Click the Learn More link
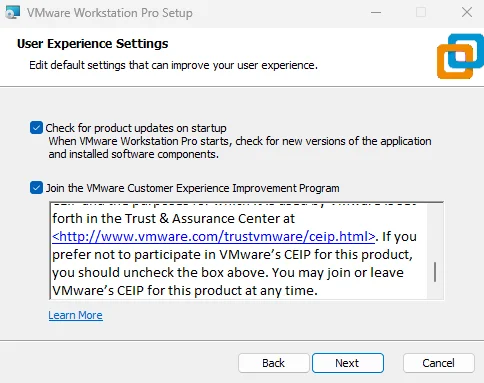The height and width of the screenshot is (383, 484). pyautogui.click(x=75, y=315)
